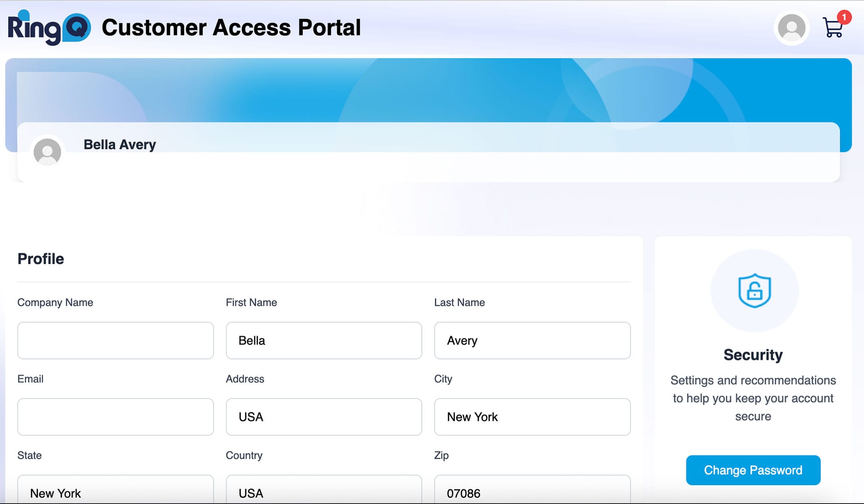The height and width of the screenshot is (504, 864).
Task: Click the Last Name field containing Avery
Action: pyautogui.click(x=532, y=340)
